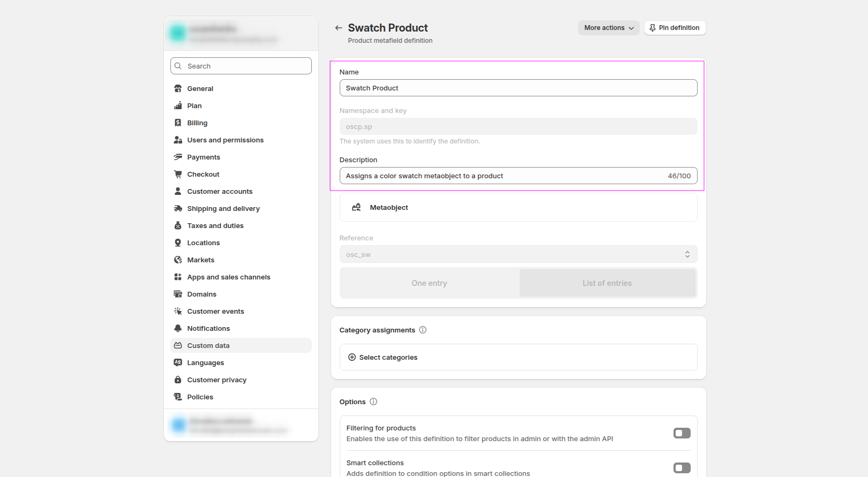Open Locations settings
Image resolution: width=868 pixels, height=477 pixels.
[241, 243]
